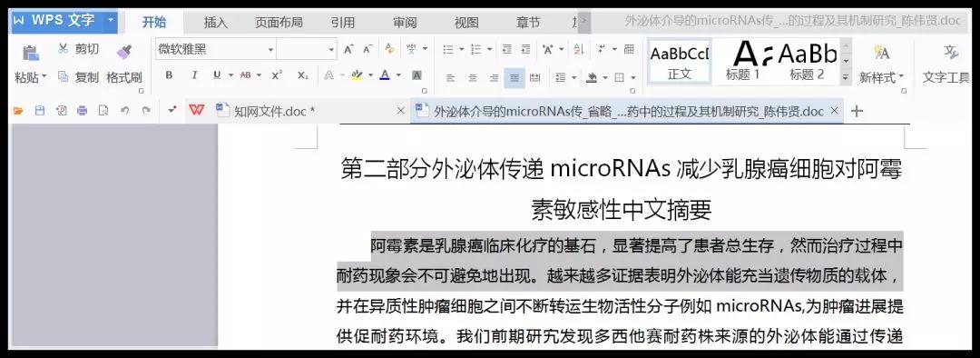Apply superscript formatting with X² icon
The width and height of the screenshot is (980, 358).
click(x=277, y=75)
